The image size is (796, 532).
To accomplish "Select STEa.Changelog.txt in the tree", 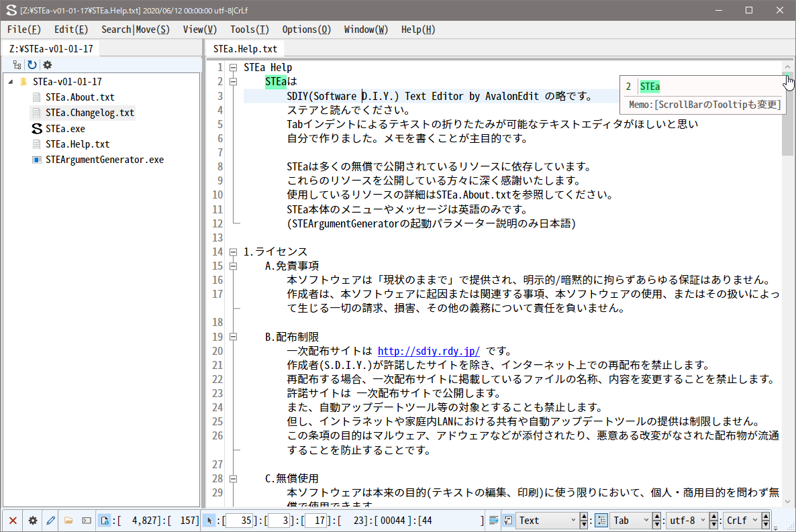I will pyautogui.click(x=90, y=113).
